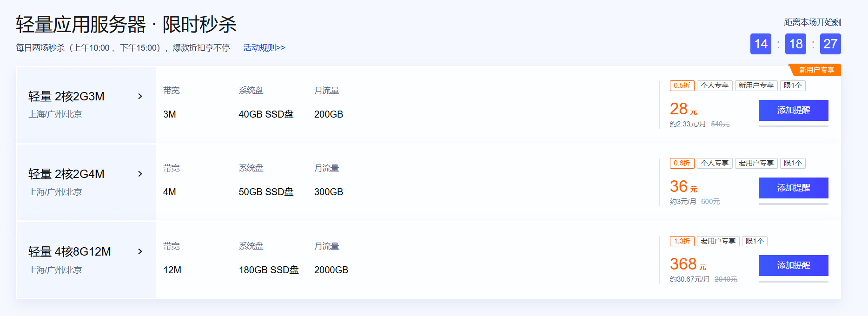Expand chevron next to 轻量 4核8G12M
Viewport: 868px width, 316px height.
click(140, 251)
